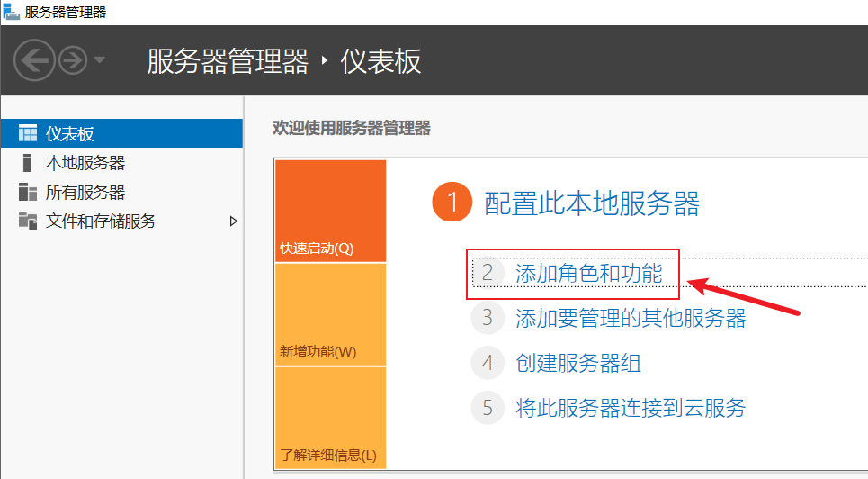
Task: Select 所有服务器 in the navigation pane
Action: tap(121, 192)
